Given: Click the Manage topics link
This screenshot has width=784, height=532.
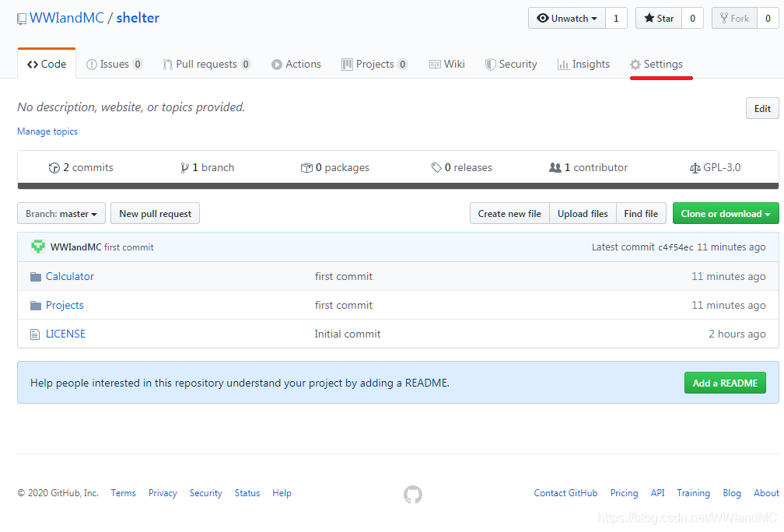Looking at the screenshot, I should point(47,131).
